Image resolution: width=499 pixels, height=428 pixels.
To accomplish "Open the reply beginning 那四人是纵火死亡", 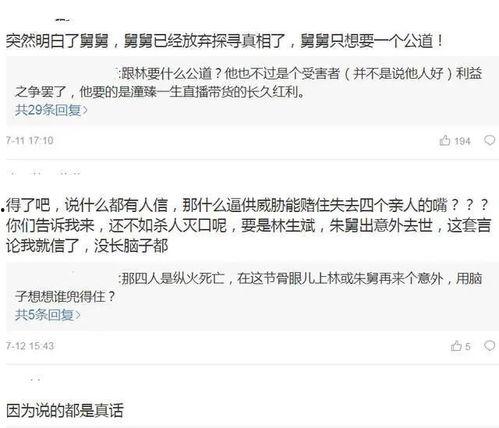I will point(248,287).
